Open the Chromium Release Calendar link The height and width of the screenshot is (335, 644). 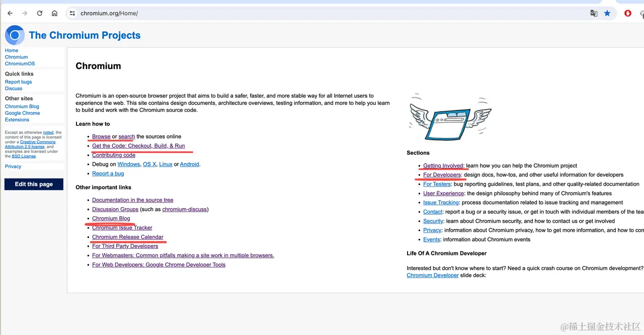click(x=128, y=237)
